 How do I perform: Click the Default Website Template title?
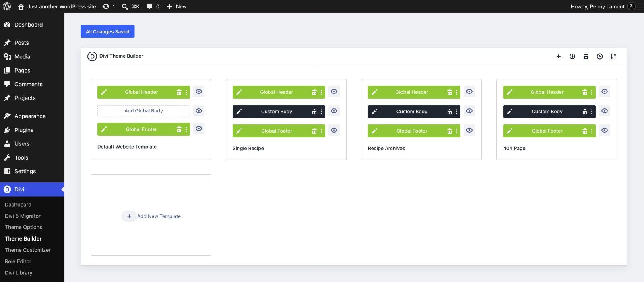[127, 147]
